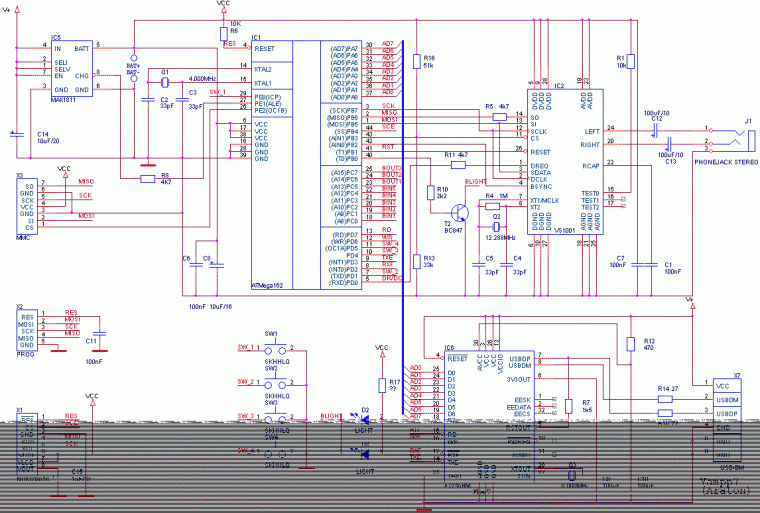760x513 pixels.
Task: Click the 'IC2' designator text
Action: click(x=559, y=86)
